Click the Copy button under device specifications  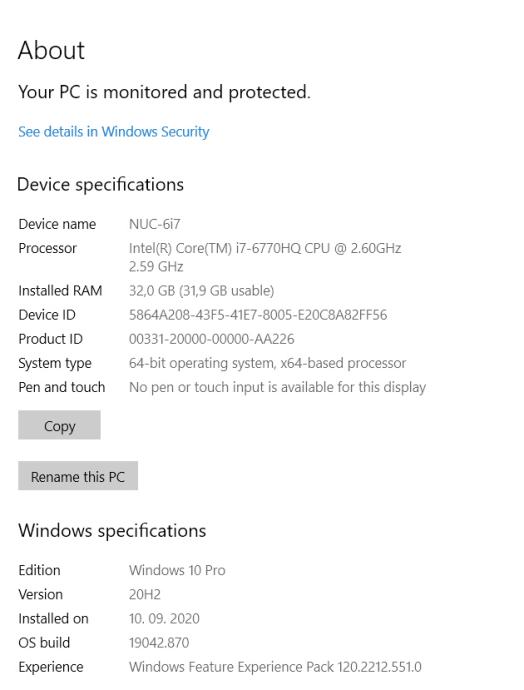point(59,425)
